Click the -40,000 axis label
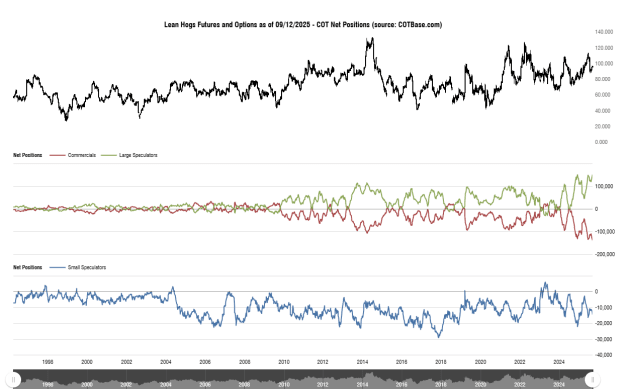Image resolution: width=625 pixels, height=389 pixels. [603, 355]
